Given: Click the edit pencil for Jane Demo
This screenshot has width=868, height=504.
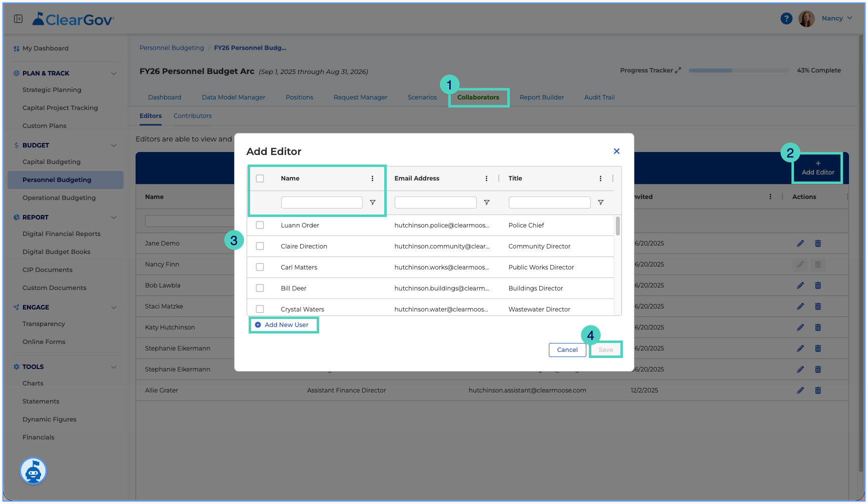Looking at the screenshot, I should point(800,243).
